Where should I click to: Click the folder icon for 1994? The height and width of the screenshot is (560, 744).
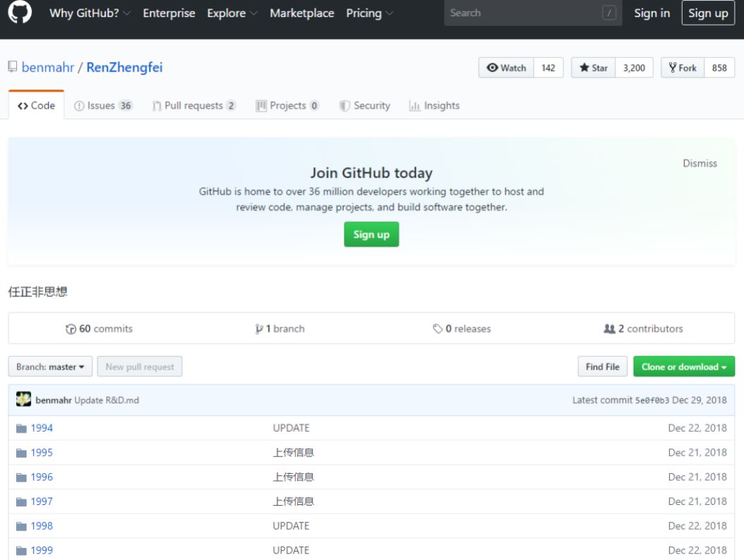coord(21,428)
